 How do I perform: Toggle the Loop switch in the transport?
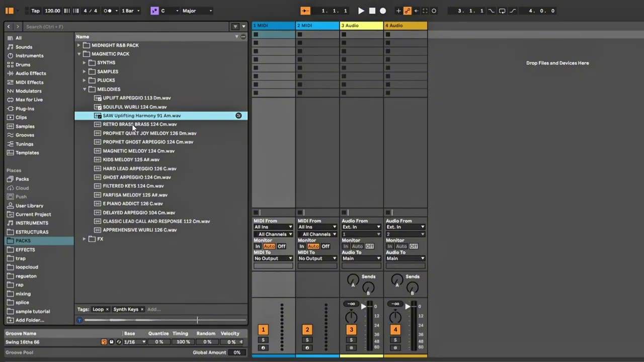502,11
